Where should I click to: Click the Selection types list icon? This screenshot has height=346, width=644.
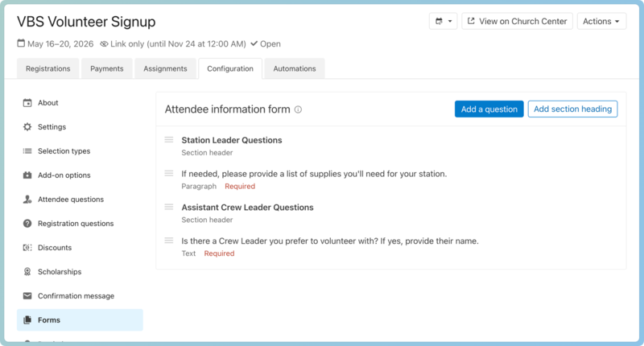click(27, 151)
